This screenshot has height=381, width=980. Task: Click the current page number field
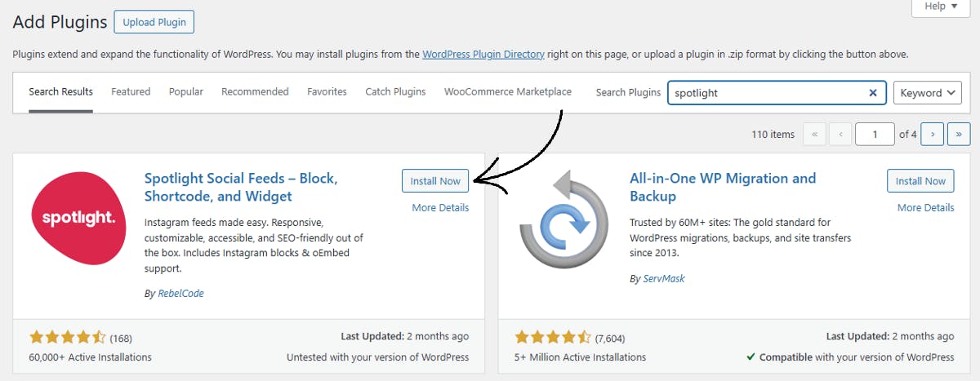pos(875,134)
